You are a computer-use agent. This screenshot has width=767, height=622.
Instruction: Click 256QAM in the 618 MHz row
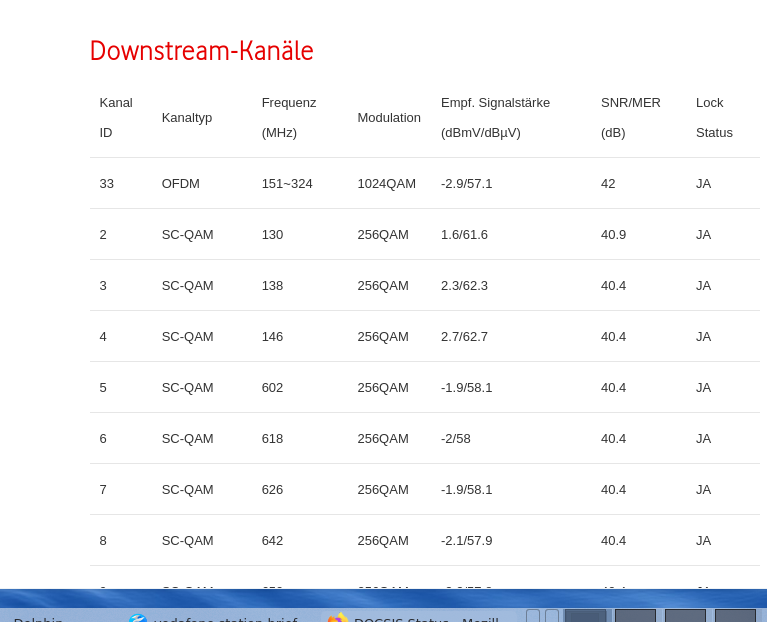[x=383, y=439]
